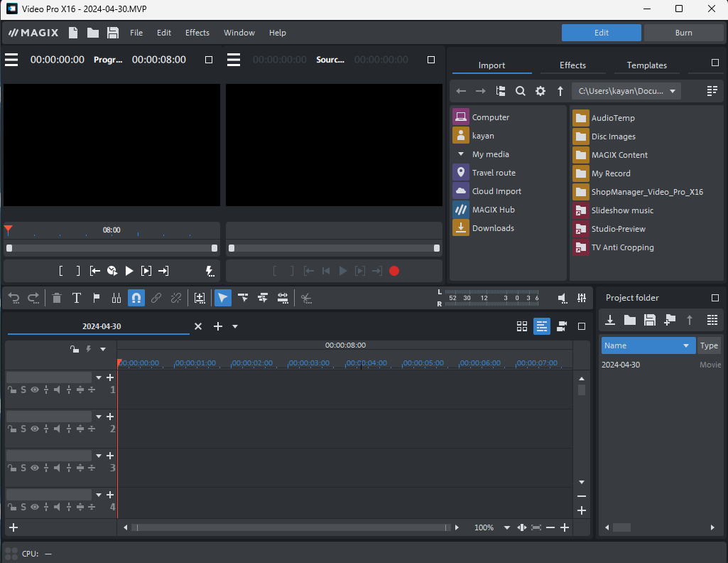Image resolution: width=728 pixels, height=563 pixels.
Task: Click the redo arrow in the timeline toolbar
Action: pyautogui.click(x=33, y=299)
